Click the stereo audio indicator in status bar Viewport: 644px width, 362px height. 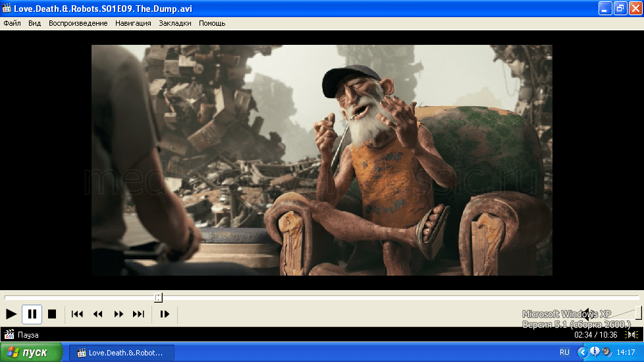tap(631, 335)
